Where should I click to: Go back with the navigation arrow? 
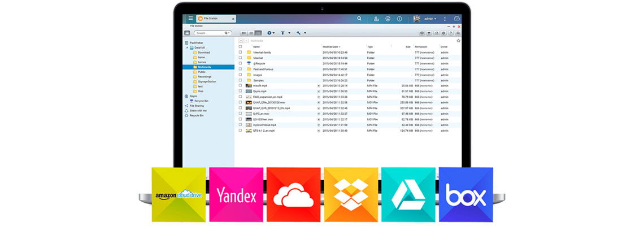pyautogui.click(x=241, y=41)
